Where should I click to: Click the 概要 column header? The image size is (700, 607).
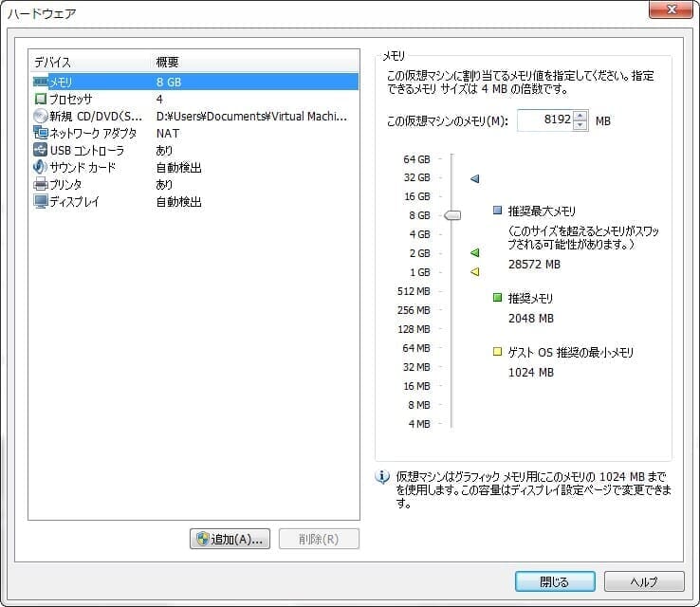point(168,62)
